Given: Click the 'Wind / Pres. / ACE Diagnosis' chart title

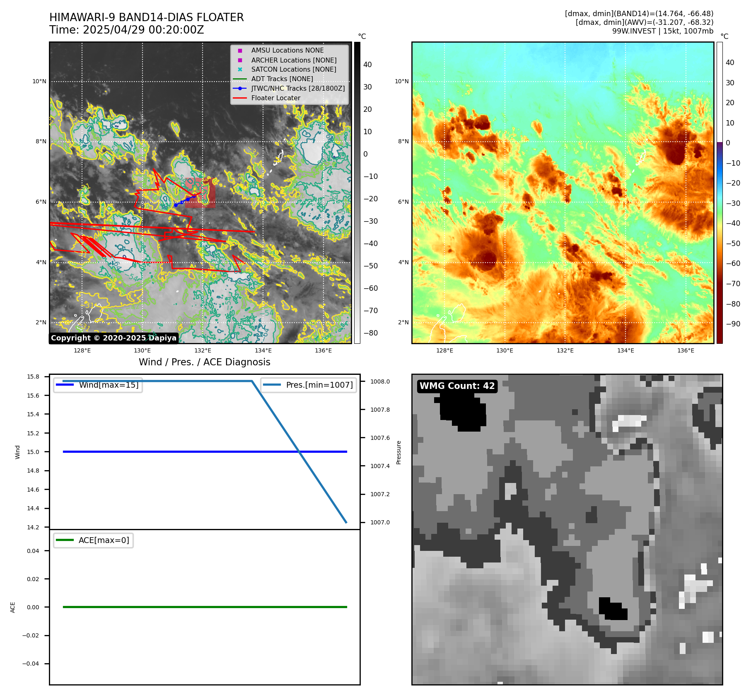Looking at the screenshot, I should [205, 362].
